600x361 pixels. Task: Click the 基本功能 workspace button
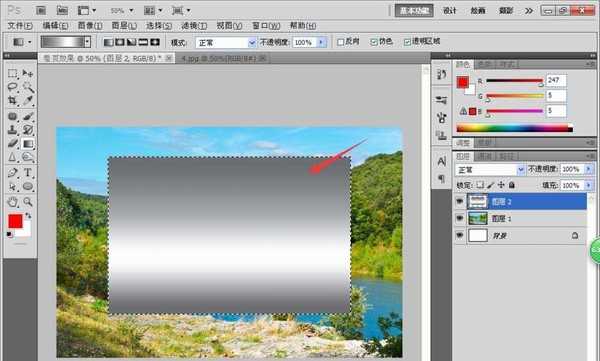click(414, 10)
